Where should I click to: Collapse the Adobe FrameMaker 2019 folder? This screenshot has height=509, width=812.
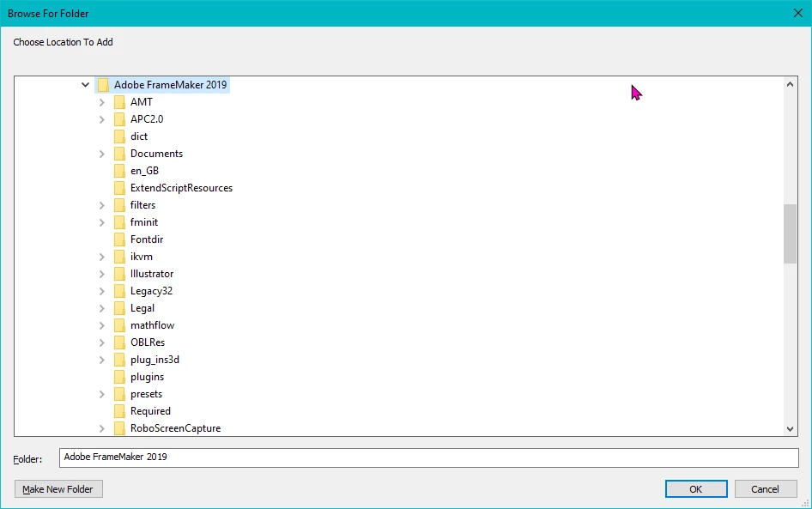(86, 84)
